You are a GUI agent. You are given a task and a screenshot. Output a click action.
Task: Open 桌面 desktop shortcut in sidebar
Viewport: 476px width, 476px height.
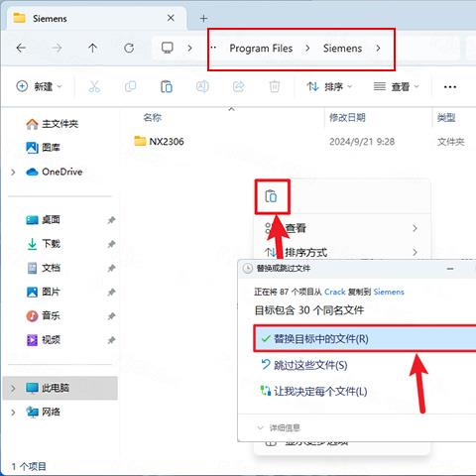pos(43,220)
